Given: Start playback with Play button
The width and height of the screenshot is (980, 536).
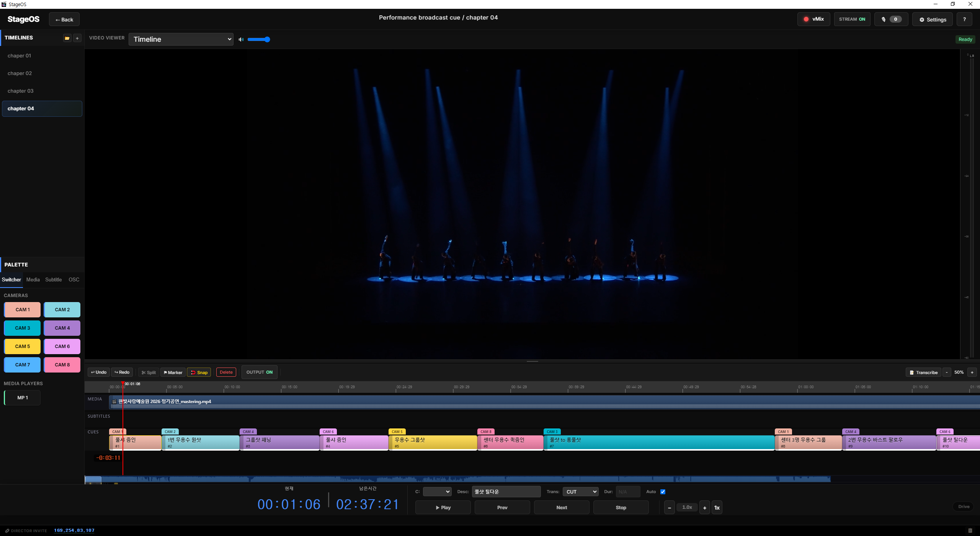Looking at the screenshot, I should point(443,508).
